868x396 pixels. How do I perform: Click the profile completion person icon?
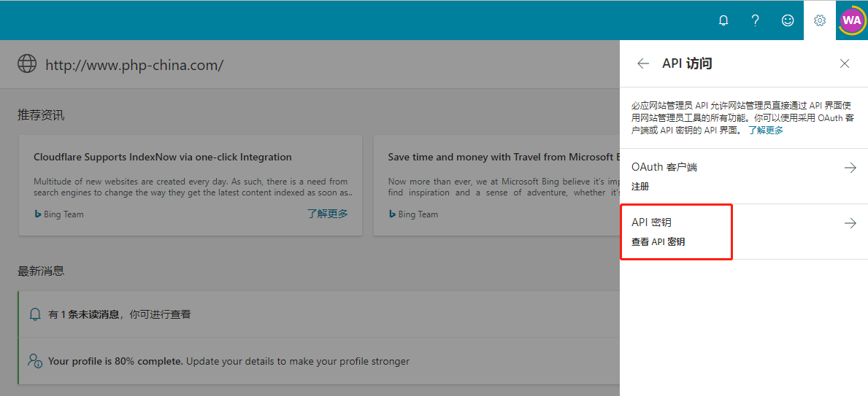point(35,361)
